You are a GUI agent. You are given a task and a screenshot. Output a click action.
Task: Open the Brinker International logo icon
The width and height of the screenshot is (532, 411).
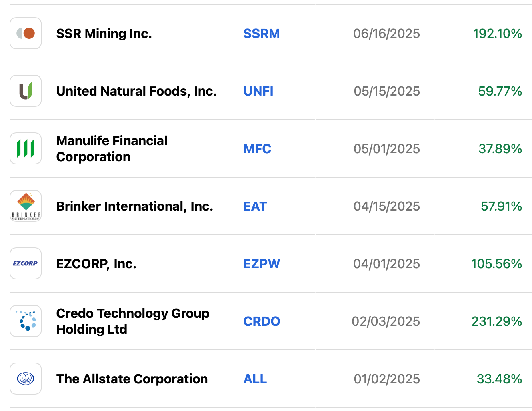click(x=26, y=206)
